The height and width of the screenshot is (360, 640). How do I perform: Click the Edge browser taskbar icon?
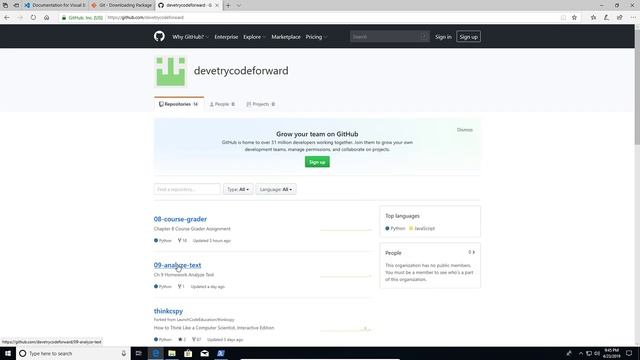[x=156, y=353]
